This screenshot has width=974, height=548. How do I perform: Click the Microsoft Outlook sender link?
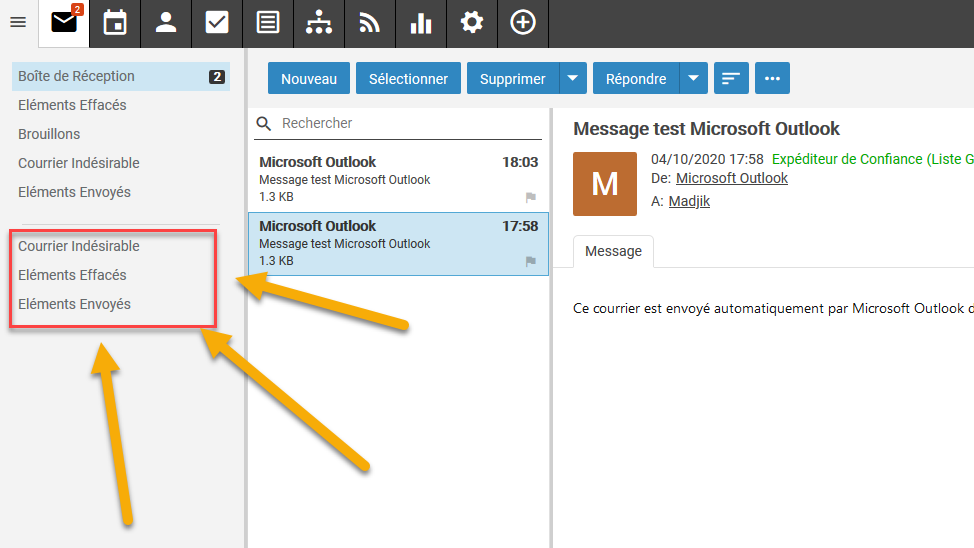731,178
